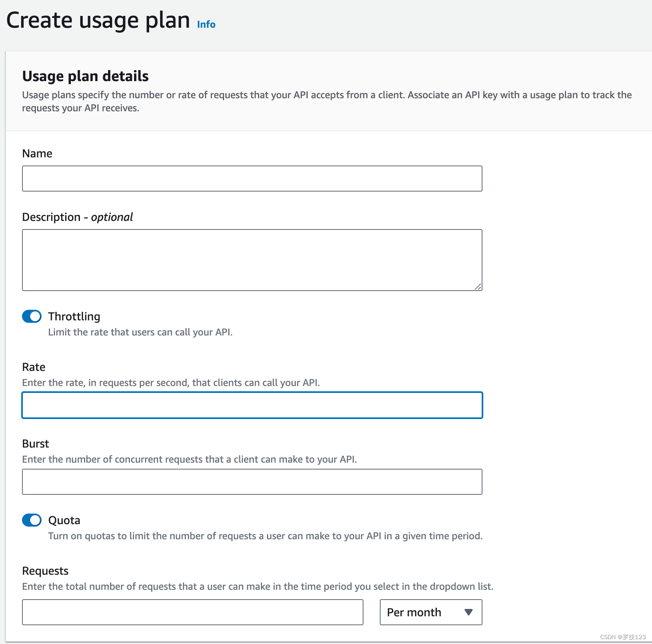This screenshot has width=652, height=644.
Task: Click the 'Usage plan details' heading
Action: pyautogui.click(x=85, y=76)
